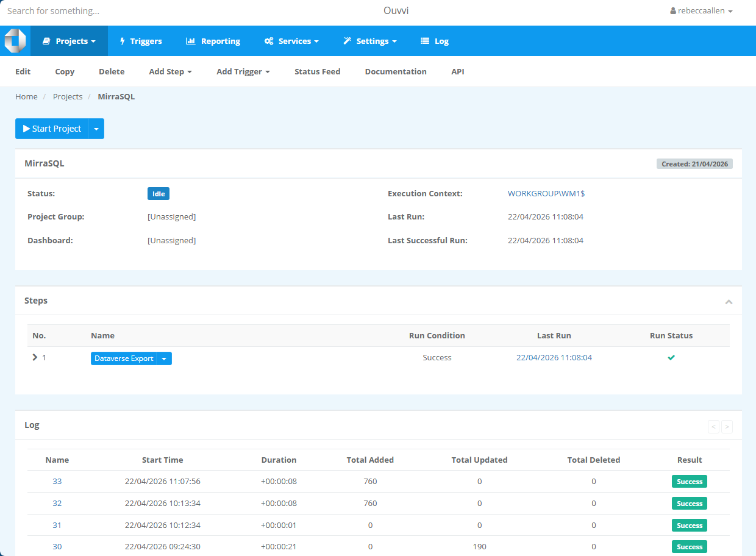Click the Ouvvi logo icon
The height and width of the screenshot is (556, 756).
tap(15, 40)
